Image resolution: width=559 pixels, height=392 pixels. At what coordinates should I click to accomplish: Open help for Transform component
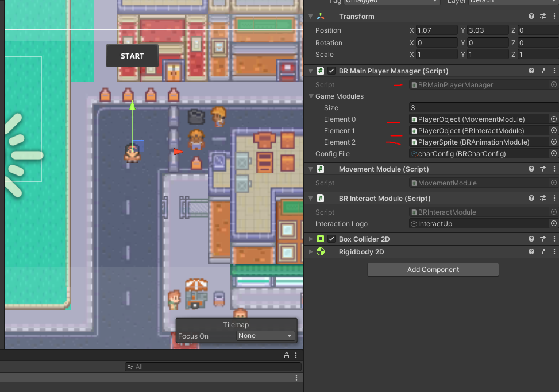(x=531, y=17)
